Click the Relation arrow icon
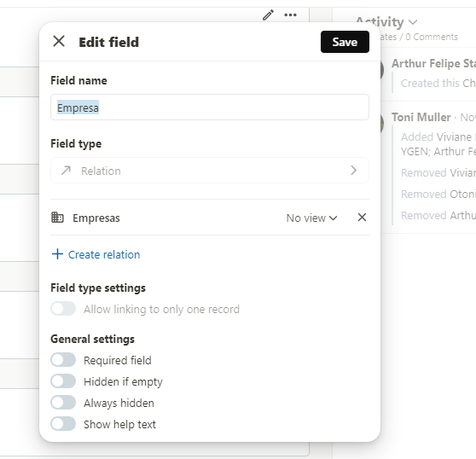Image resolution: width=476 pixels, height=459 pixels. (66, 171)
